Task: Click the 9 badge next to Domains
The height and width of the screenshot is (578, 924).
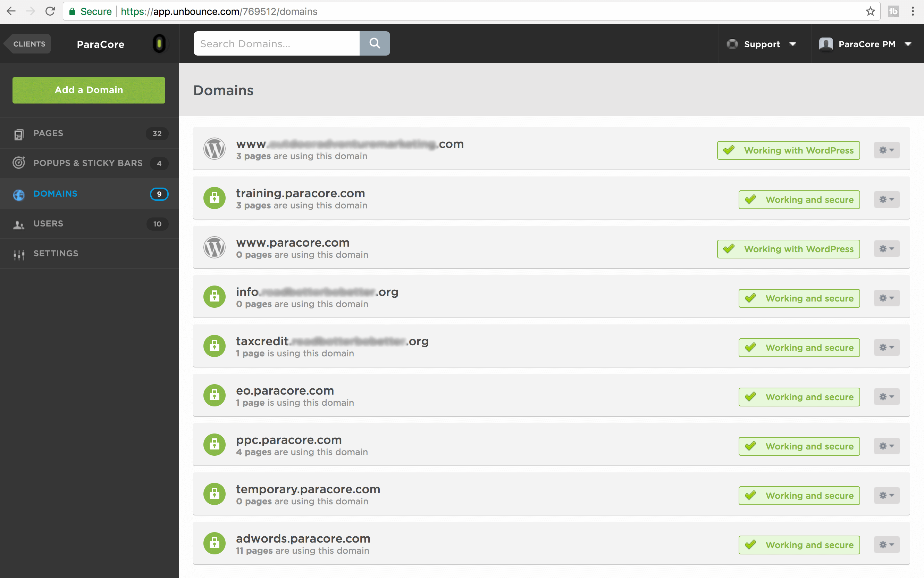Action: pos(159,194)
